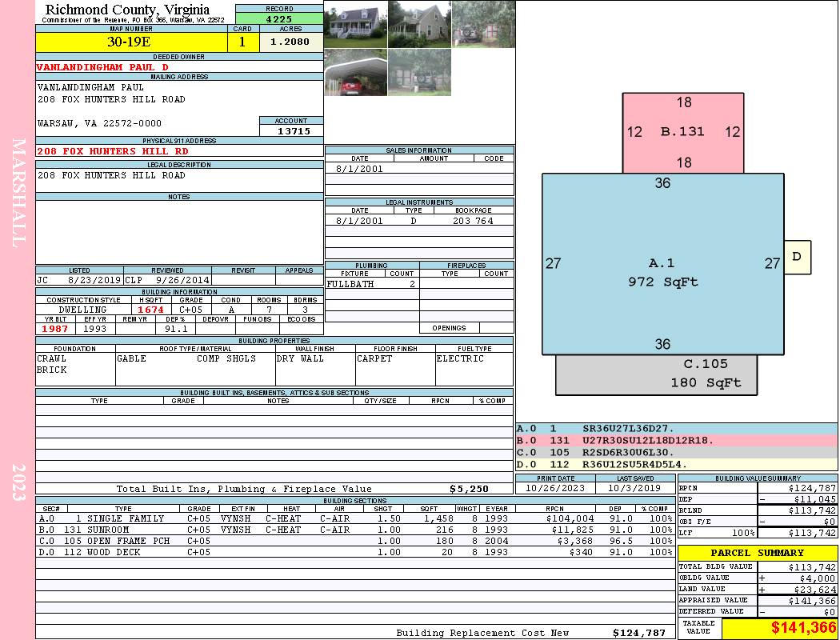Select the gray house side photo thumbnail
The image size is (840, 640).
coord(419,24)
